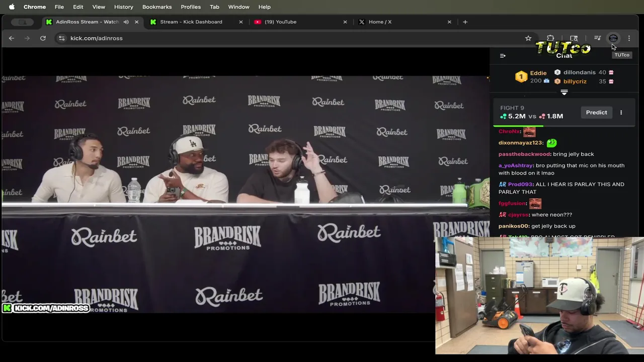Mute the AdinRoss Stream tab audio
This screenshot has height=362, width=644.
126,22
